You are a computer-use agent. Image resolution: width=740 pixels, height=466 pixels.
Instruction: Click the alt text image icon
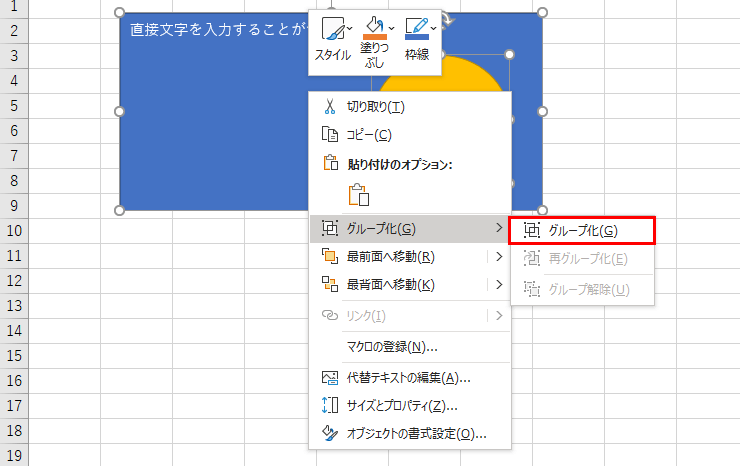click(329, 378)
